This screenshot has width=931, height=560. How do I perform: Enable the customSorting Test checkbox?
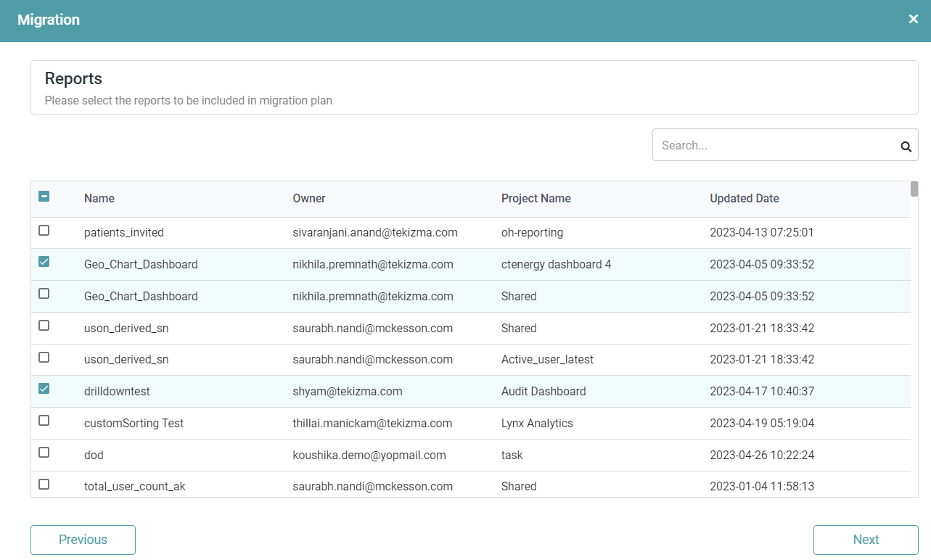(44, 421)
